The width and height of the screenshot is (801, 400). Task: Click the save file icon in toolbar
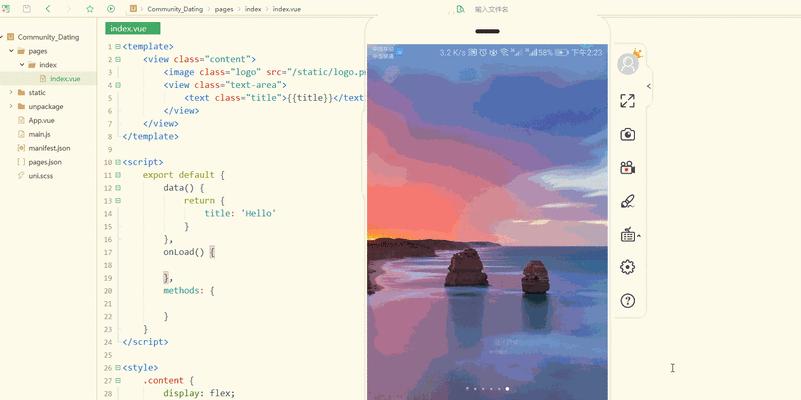click(27, 9)
